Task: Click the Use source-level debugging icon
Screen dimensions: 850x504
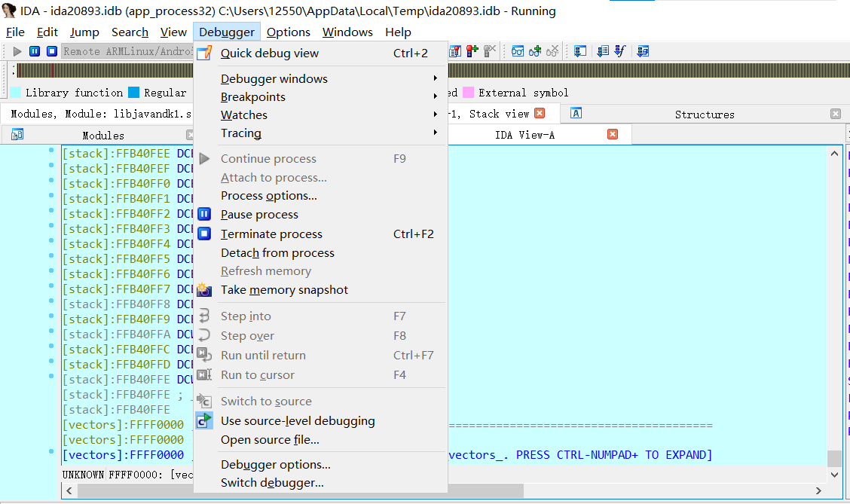Action: coord(203,420)
